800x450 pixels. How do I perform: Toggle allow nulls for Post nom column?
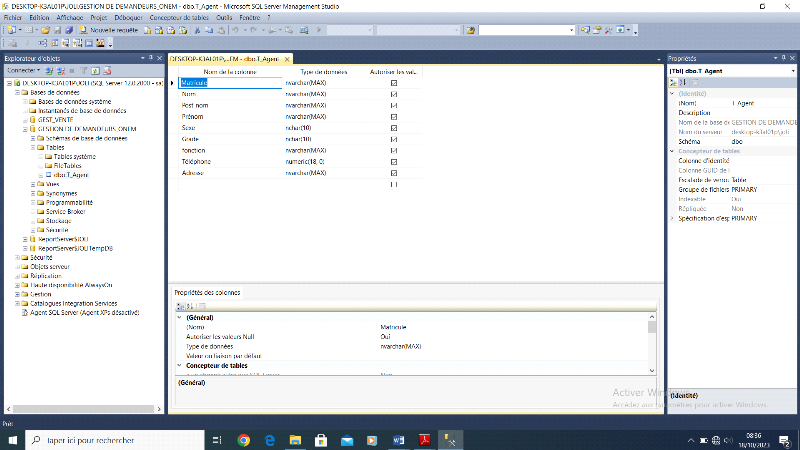394,106
